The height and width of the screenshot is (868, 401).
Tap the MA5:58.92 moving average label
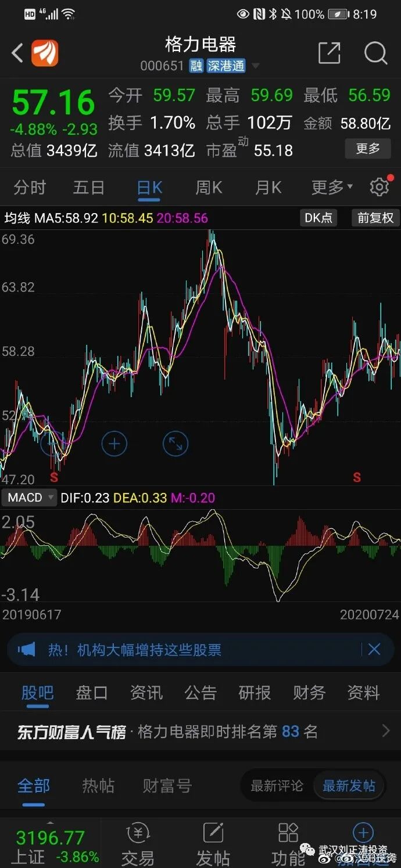coord(66,218)
